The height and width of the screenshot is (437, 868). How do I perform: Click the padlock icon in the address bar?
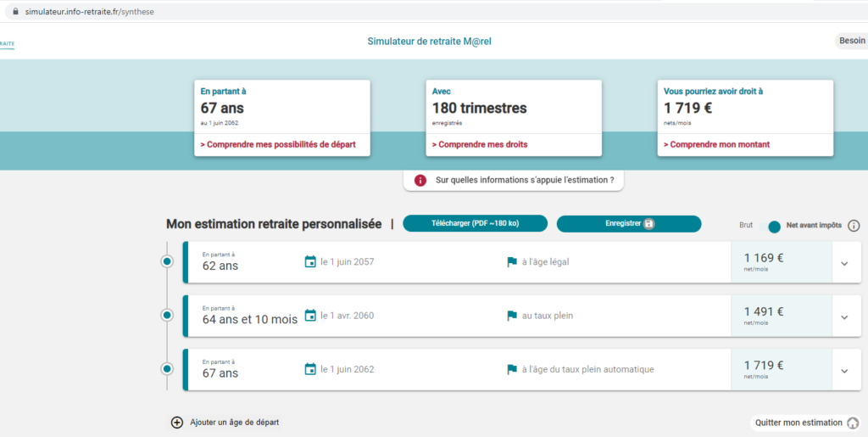click(x=15, y=12)
